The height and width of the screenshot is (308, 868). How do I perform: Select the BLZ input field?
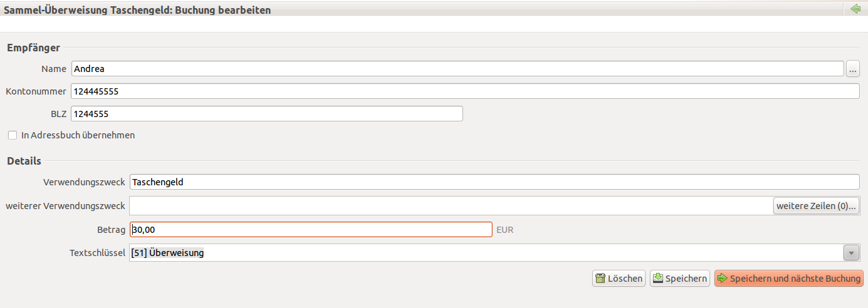(x=267, y=114)
